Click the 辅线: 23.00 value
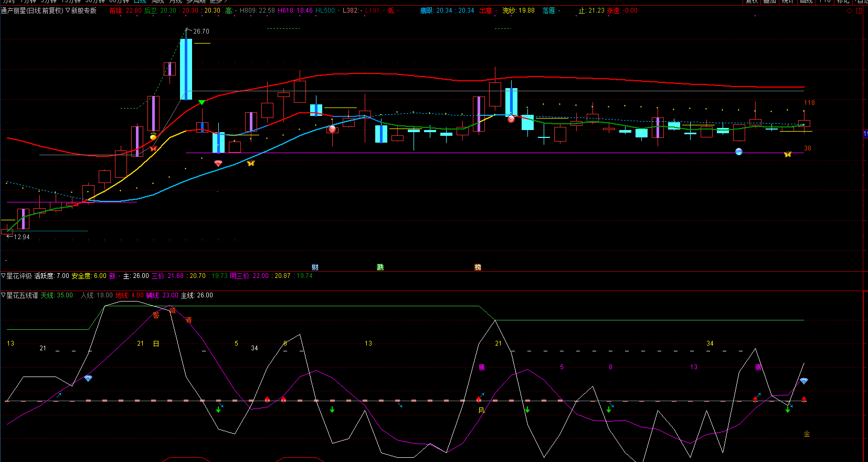Screen dimensions: 868x462 pos(162,295)
